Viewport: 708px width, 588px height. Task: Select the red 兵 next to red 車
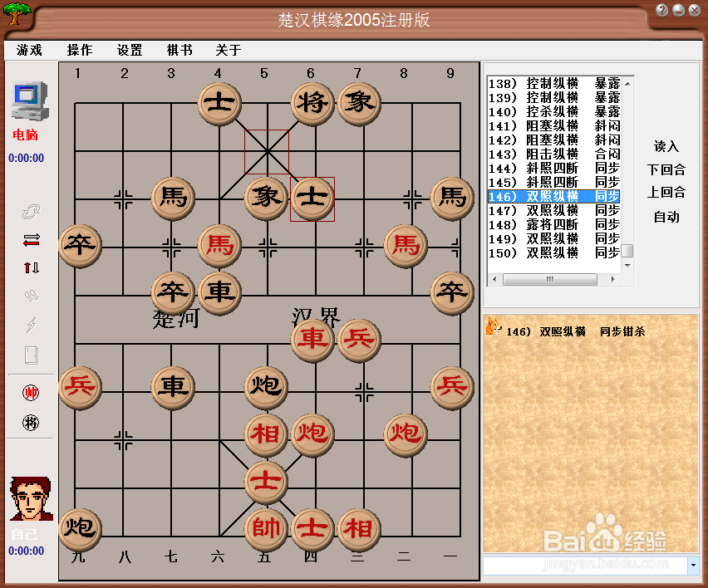[x=360, y=340]
